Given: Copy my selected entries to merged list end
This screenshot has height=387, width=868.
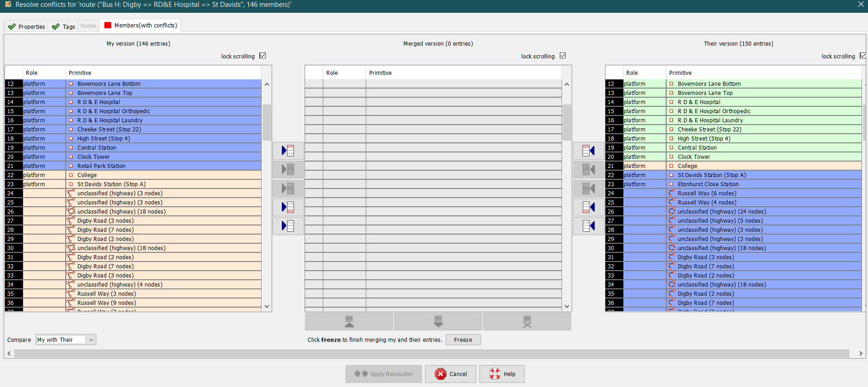Looking at the screenshot, I should click(x=288, y=207).
